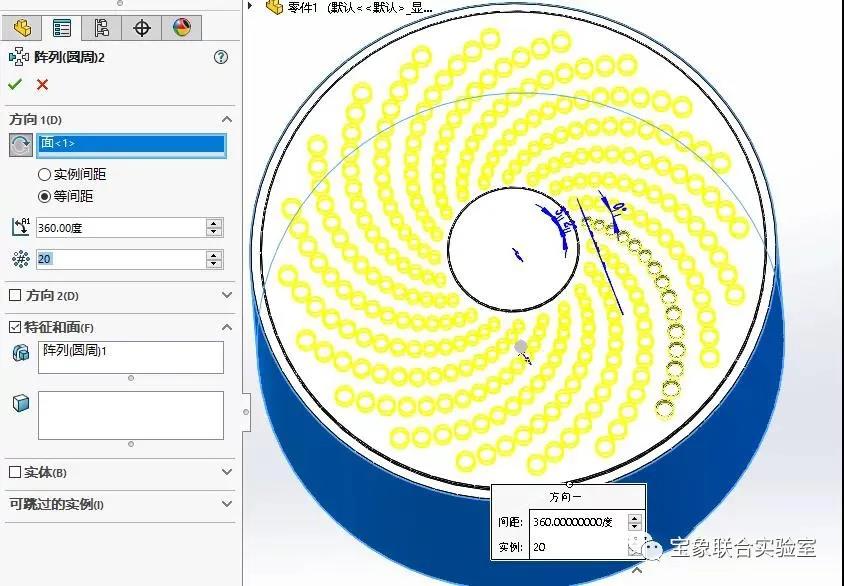Confirm pattern with green checkmark
The height and width of the screenshot is (586, 844).
click(15, 84)
